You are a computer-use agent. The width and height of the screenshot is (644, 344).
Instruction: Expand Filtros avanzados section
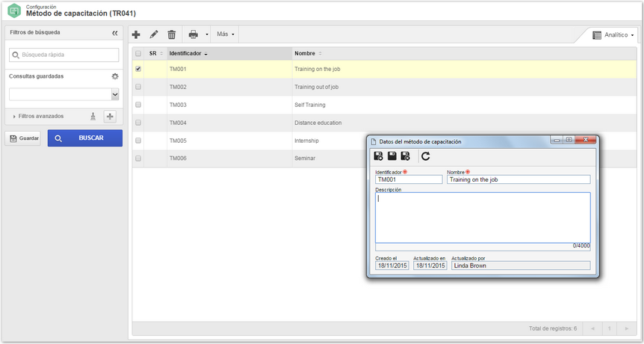38,117
